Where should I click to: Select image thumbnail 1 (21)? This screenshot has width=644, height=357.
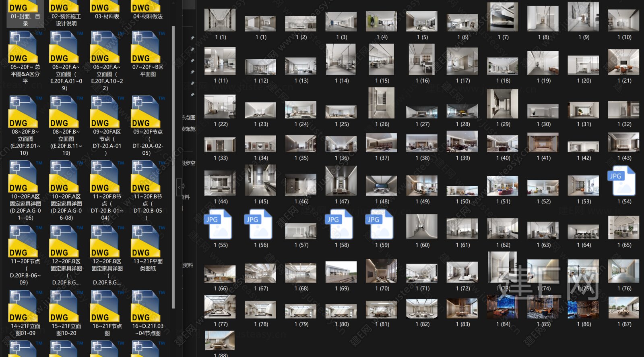click(623, 62)
